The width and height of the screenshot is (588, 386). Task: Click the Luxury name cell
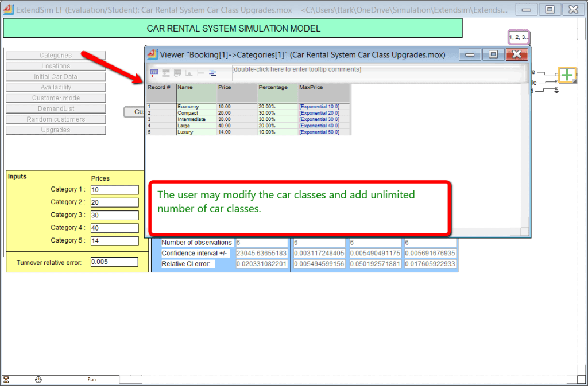click(x=196, y=132)
